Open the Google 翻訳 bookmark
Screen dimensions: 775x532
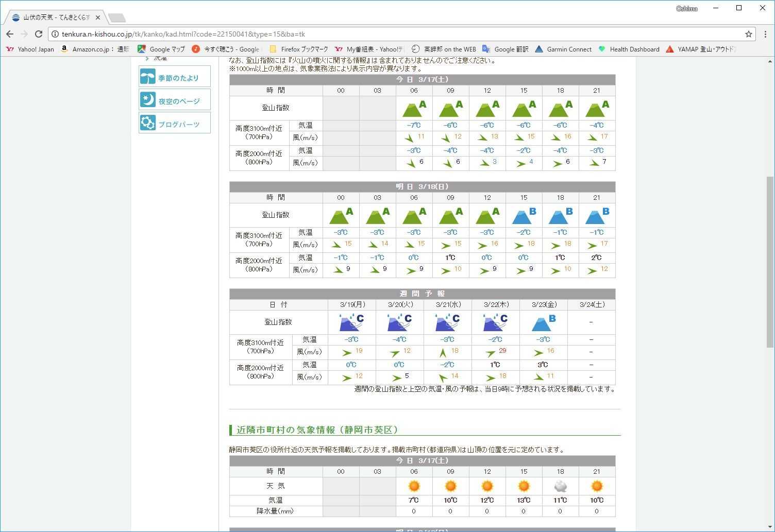point(506,49)
